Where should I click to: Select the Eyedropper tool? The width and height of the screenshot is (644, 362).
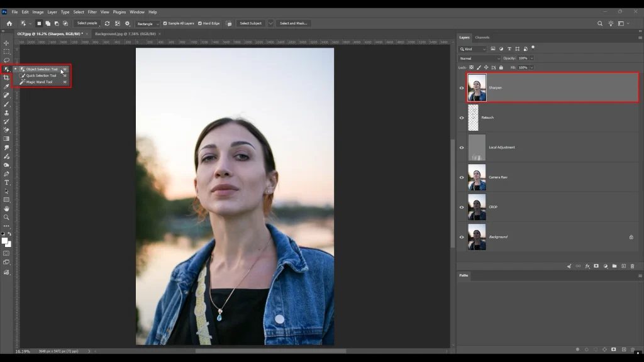click(6, 86)
